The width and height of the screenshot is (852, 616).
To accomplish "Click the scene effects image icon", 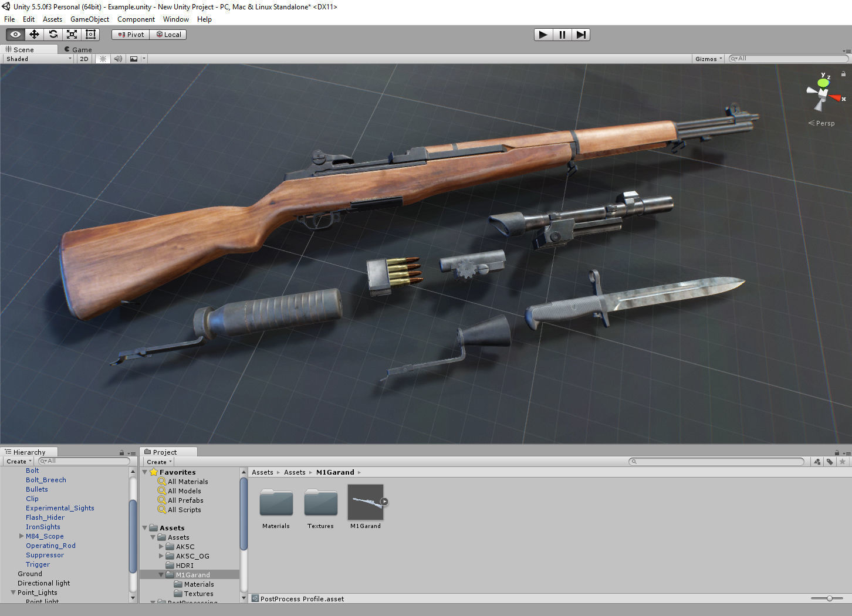I will [134, 59].
